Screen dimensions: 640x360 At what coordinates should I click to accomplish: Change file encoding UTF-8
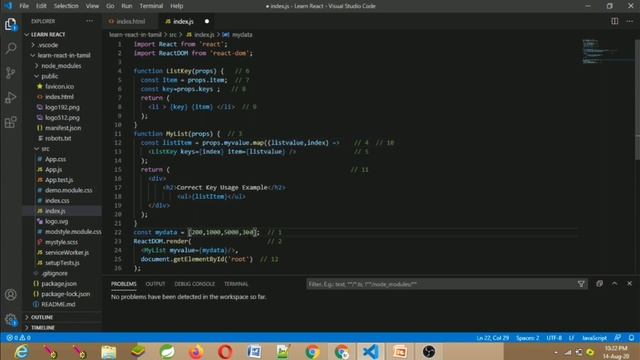pos(554,338)
